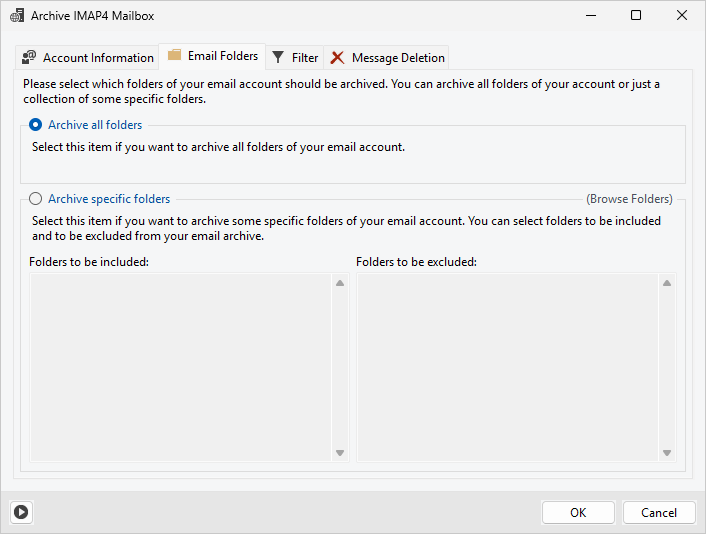This screenshot has height=534, width=706.
Task: Click the red X Message Deletion icon
Action: click(338, 58)
